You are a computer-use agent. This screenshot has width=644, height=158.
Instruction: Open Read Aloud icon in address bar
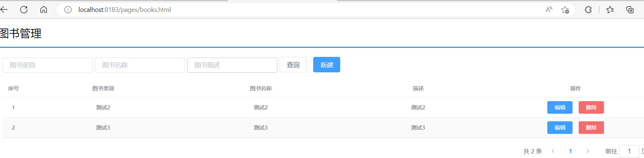coord(549,10)
